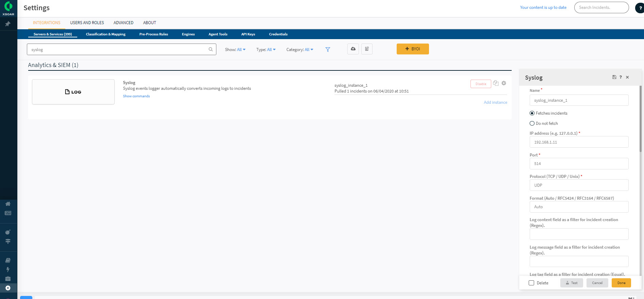Open the Credentials subtab
This screenshot has width=644, height=299.
(x=278, y=34)
